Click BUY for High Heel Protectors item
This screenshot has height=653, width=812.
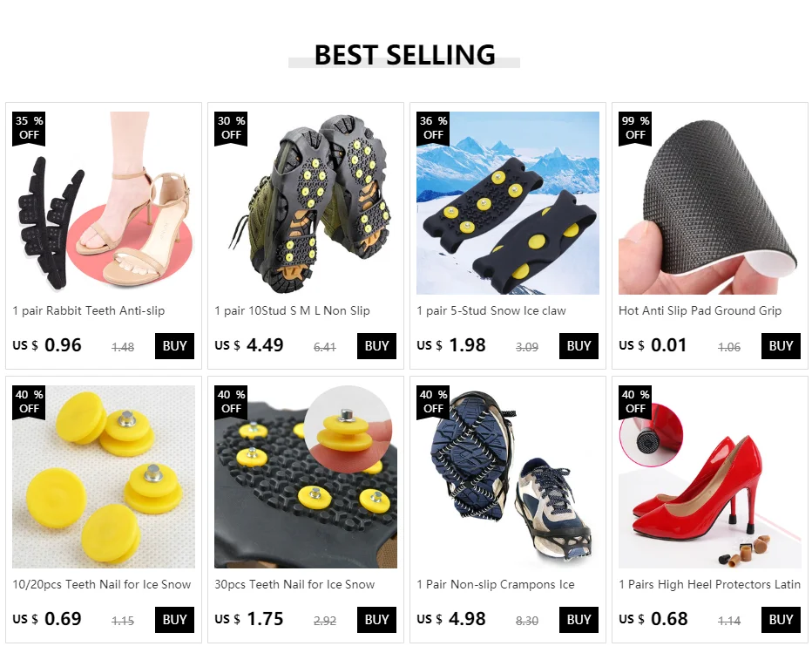pyautogui.click(x=781, y=620)
